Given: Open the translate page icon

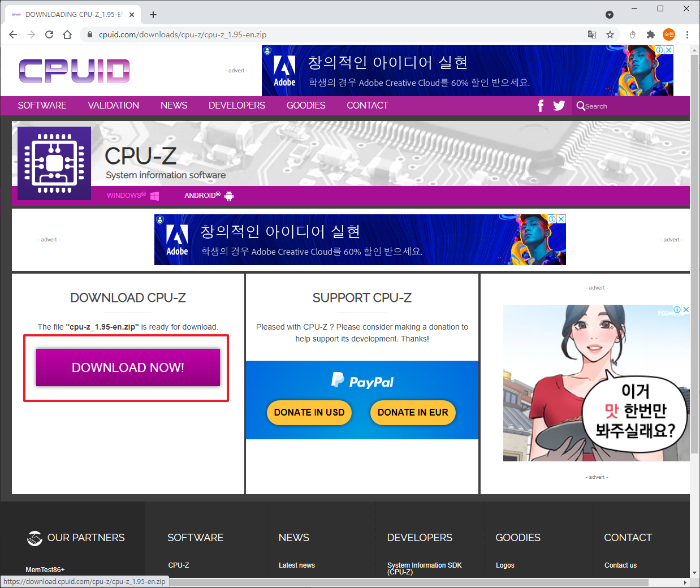Looking at the screenshot, I should [x=592, y=34].
